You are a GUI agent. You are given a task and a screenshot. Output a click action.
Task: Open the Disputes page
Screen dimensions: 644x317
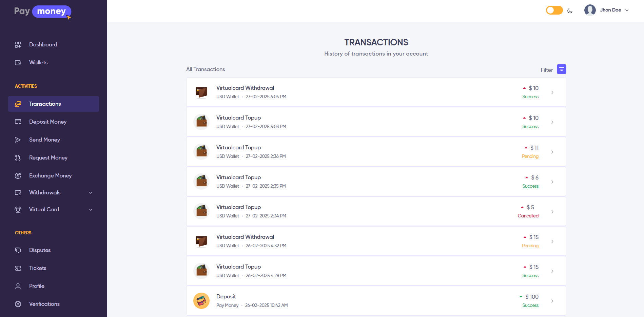[x=40, y=250]
